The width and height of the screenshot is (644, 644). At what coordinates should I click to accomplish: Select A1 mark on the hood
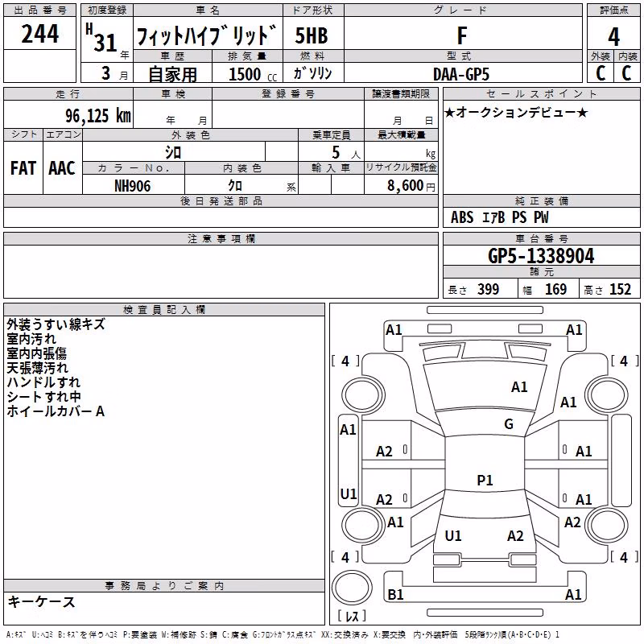tap(519, 387)
